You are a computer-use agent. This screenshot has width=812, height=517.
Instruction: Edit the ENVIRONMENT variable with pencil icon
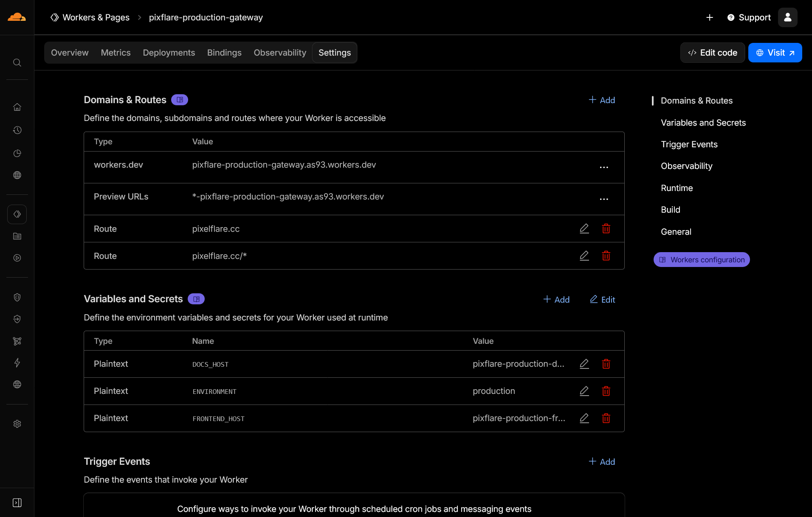584,391
